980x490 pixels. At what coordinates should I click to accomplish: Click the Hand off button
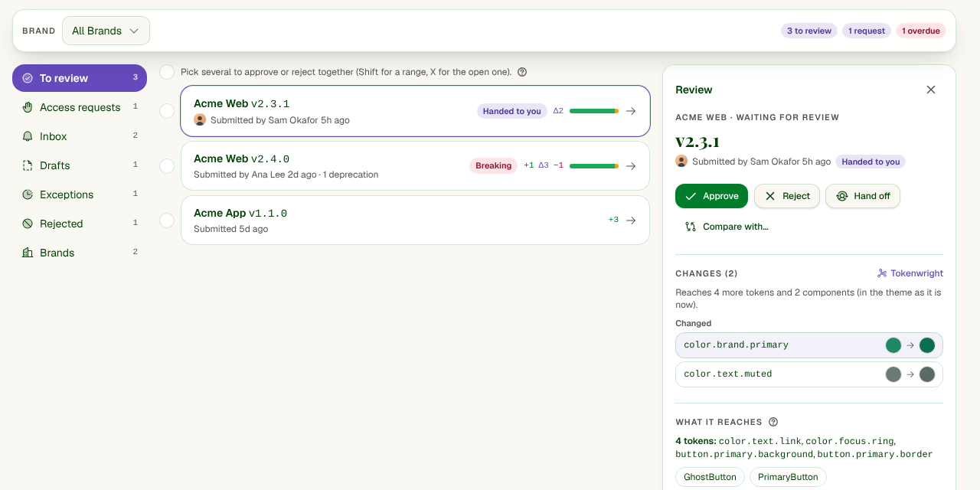(863, 196)
